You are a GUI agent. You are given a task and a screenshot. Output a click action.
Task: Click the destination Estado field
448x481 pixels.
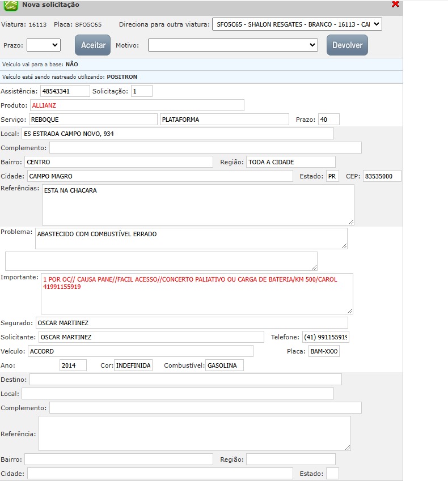tap(332, 473)
